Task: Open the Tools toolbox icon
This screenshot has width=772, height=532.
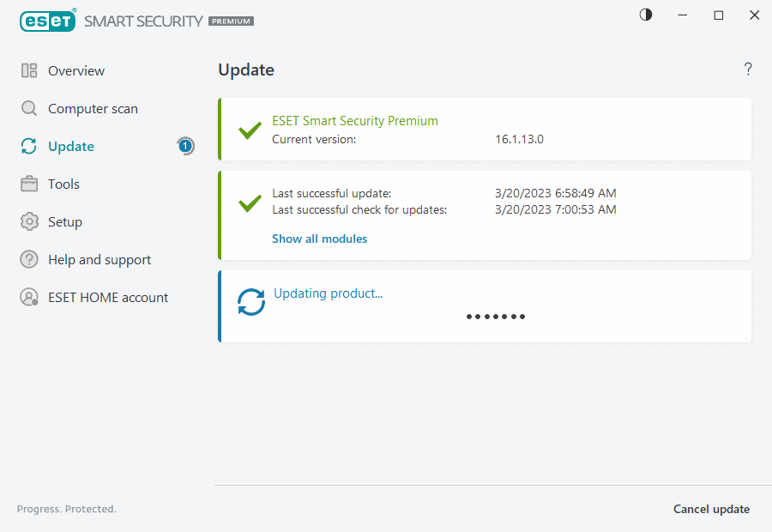Action: pyautogui.click(x=29, y=184)
